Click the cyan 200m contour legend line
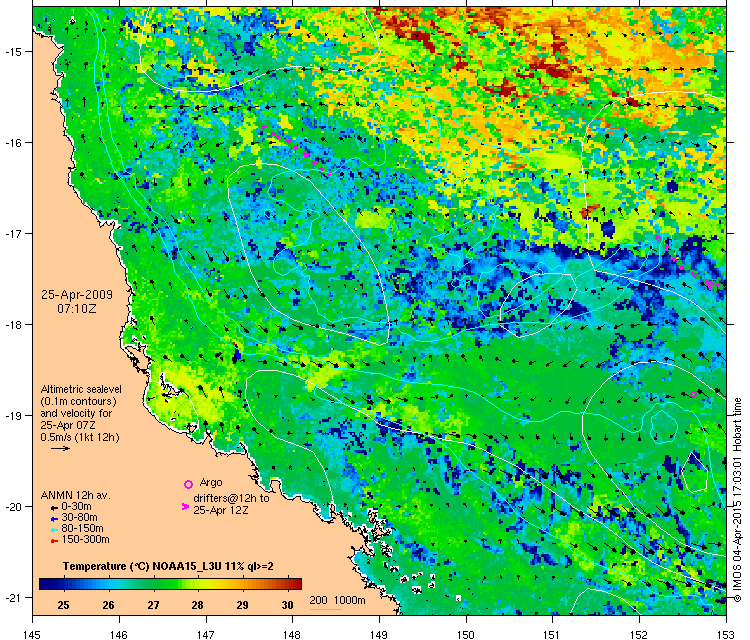Viewport: 750px width, 640px height. coord(326,609)
